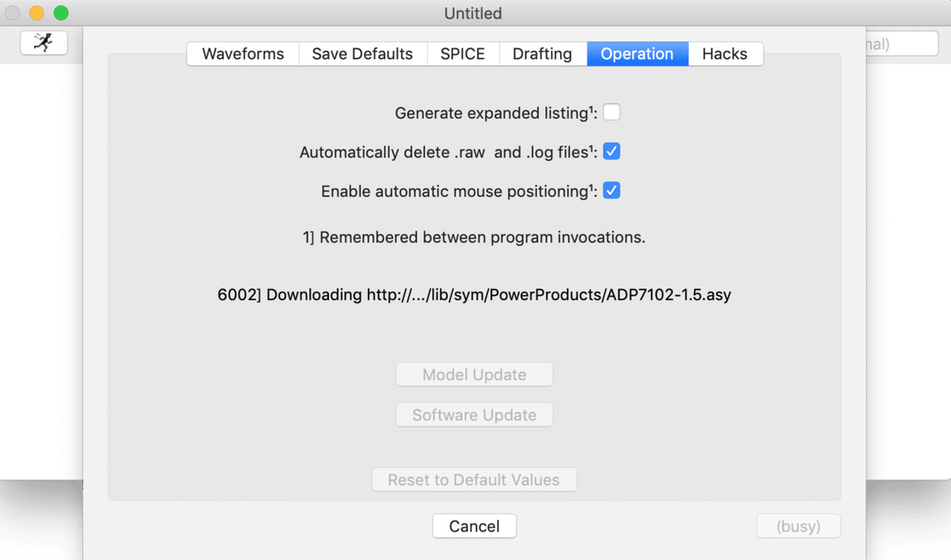The image size is (951, 560).
Task: Go to the Drafting tab
Action: pos(542,54)
